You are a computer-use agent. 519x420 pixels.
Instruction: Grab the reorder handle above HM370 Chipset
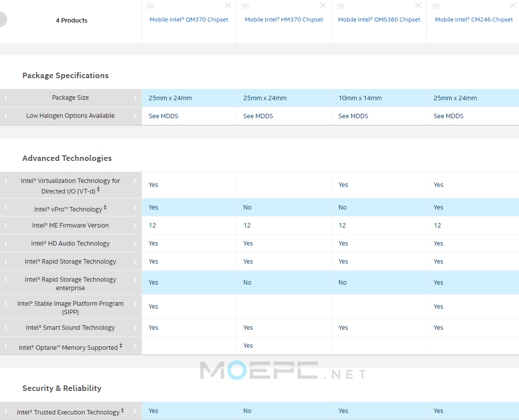(x=245, y=6)
